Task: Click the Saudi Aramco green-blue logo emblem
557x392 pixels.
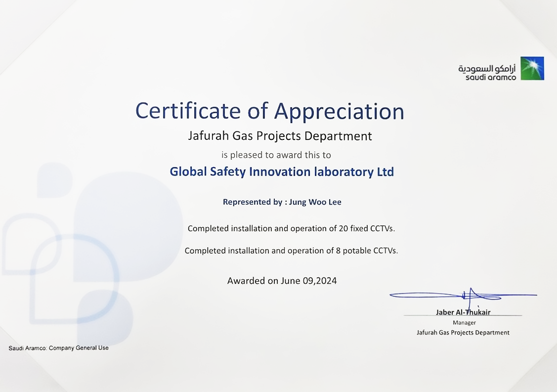Action: pos(532,68)
